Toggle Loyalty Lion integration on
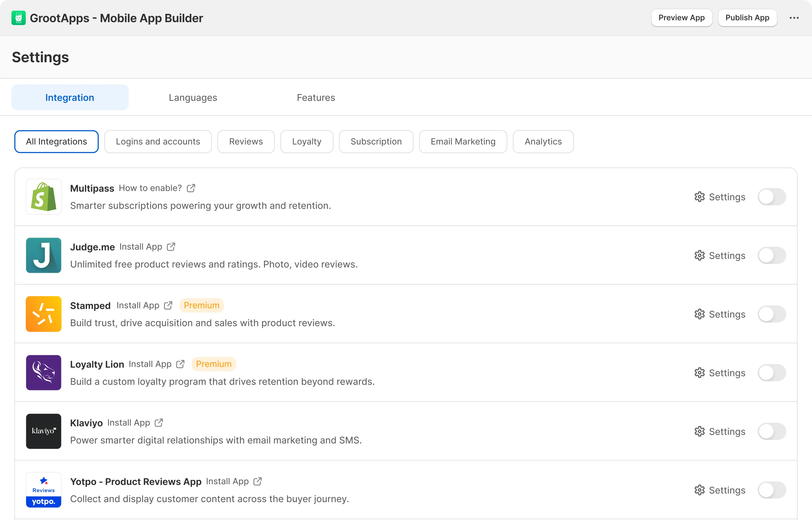The width and height of the screenshot is (812, 520). point(771,373)
